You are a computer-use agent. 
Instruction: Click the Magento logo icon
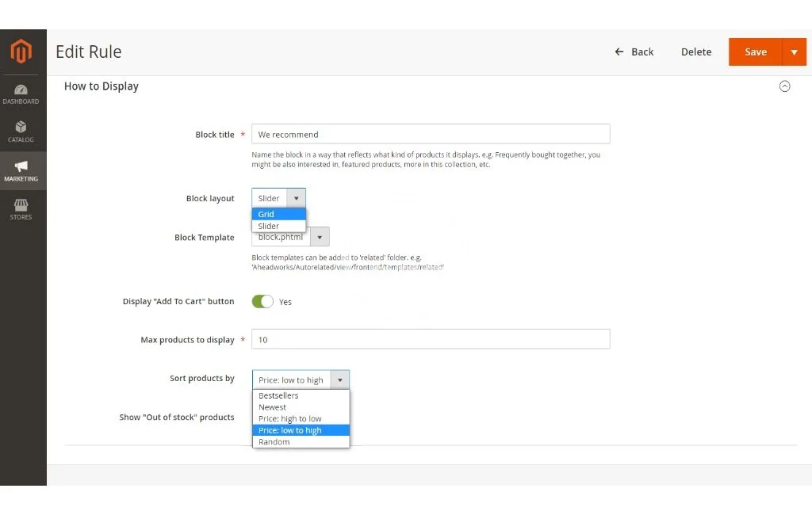coord(21,51)
